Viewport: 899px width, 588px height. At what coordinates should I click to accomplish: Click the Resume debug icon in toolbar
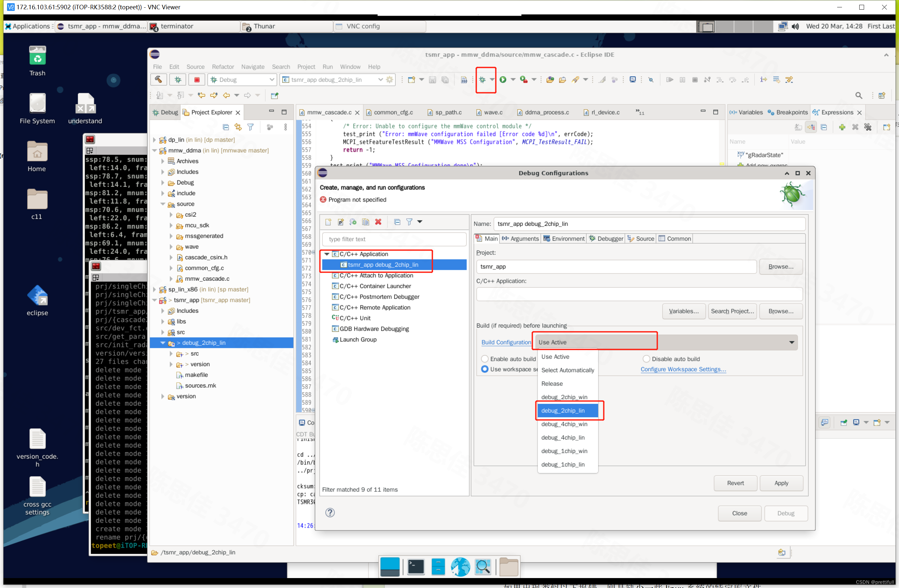coord(669,80)
